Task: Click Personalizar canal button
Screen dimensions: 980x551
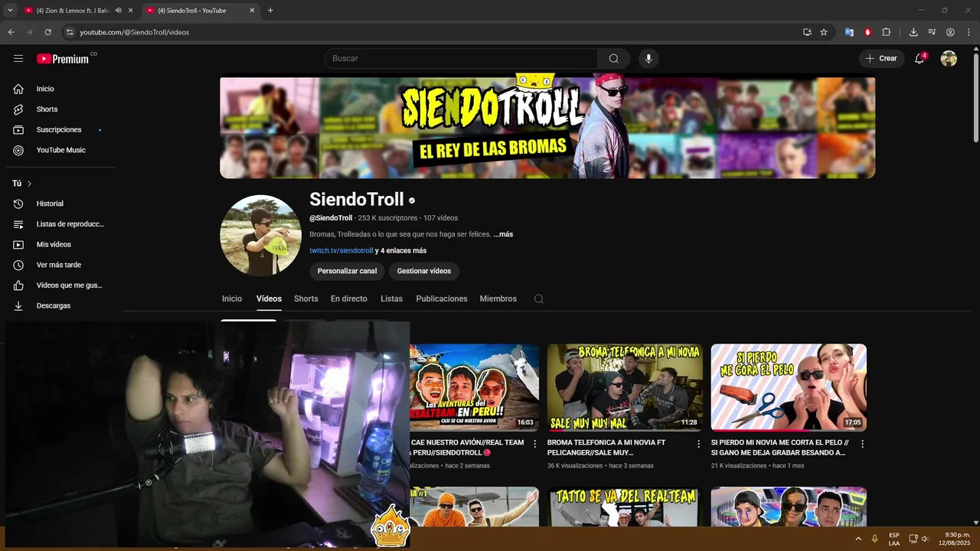Action: pyautogui.click(x=347, y=271)
